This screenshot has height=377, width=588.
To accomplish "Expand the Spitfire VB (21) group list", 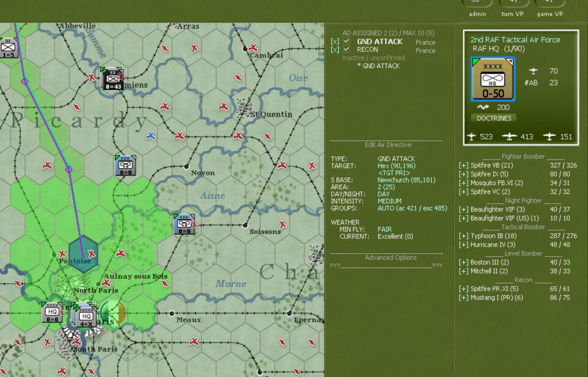I will (x=463, y=165).
